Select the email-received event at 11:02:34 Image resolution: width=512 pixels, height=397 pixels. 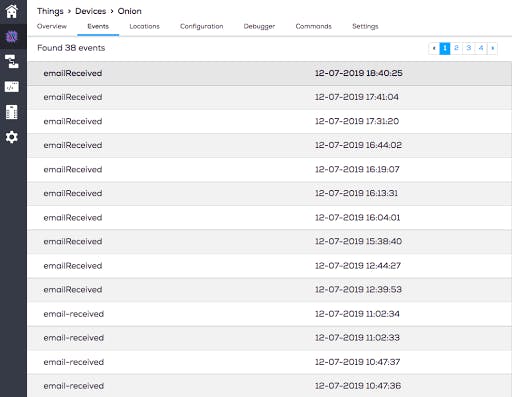270,314
